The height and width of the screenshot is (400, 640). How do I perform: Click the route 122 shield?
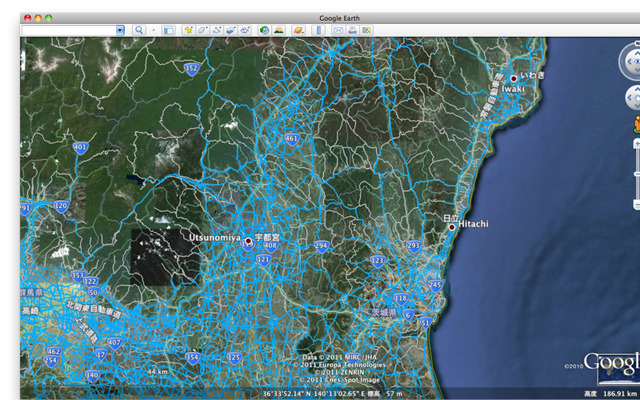pos(90,282)
